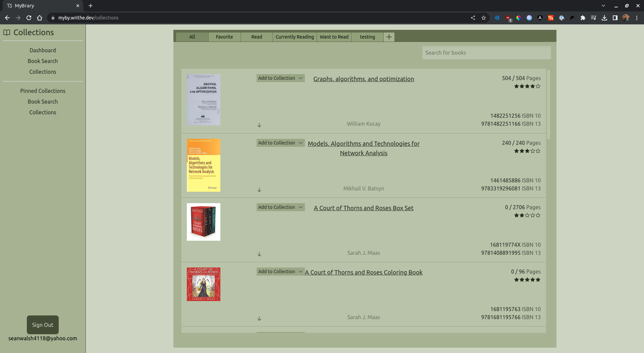Click the Sign Out button
This screenshot has height=353, width=644.
[x=43, y=325]
